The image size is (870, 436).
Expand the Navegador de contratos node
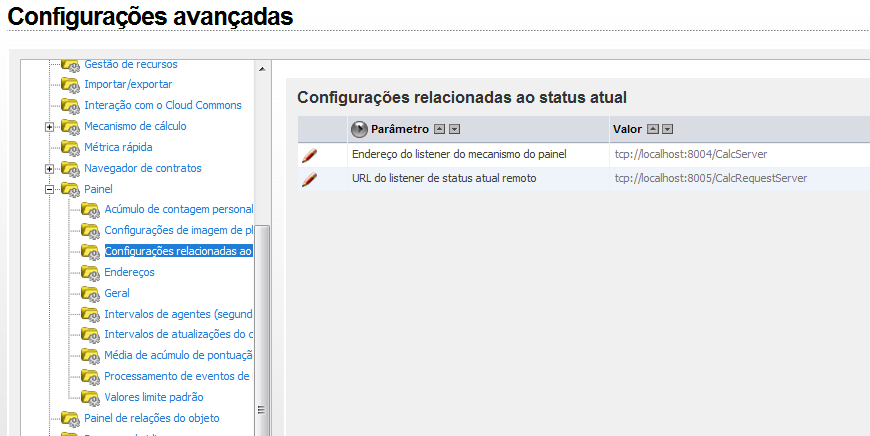point(49,169)
